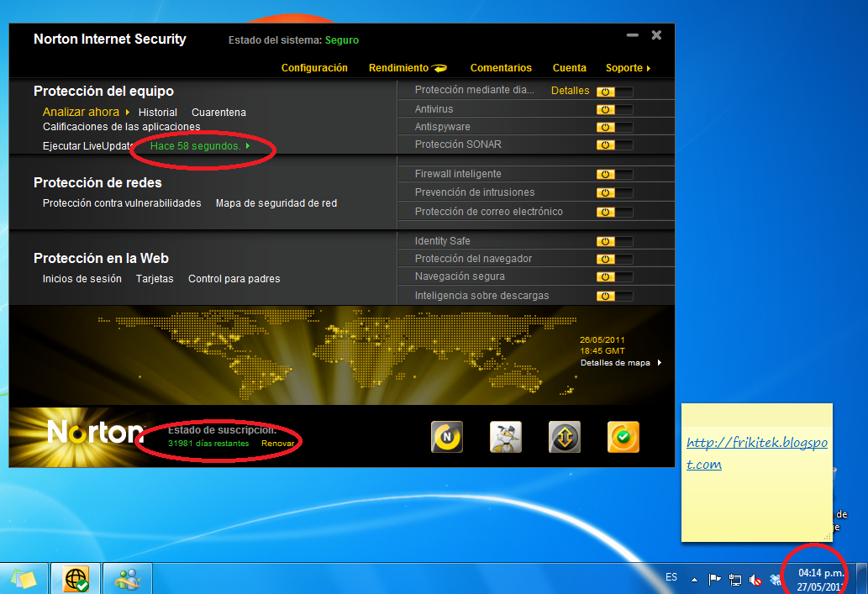Open Inicios de sesión

pyautogui.click(x=82, y=279)
